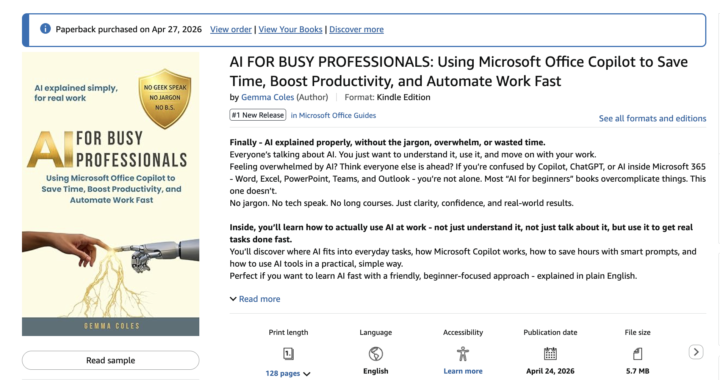The width and height of the screenshot is (720, 380).
Task: Open the View order link
Action: 231,29
